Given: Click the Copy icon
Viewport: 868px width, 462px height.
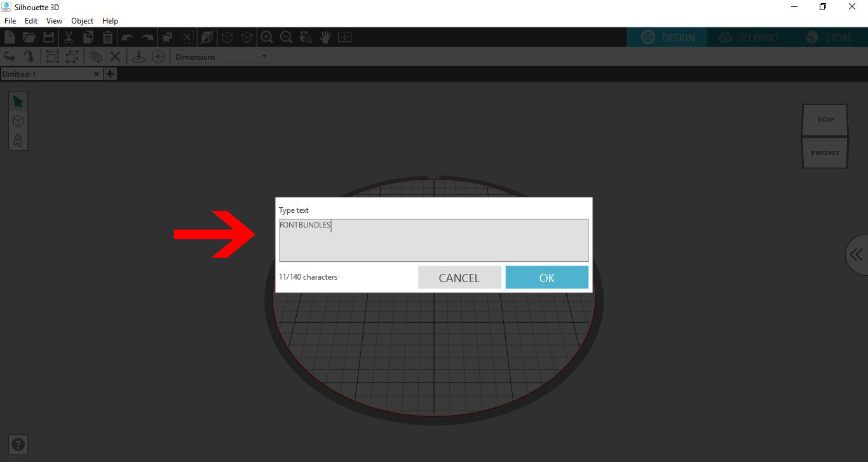Looking at the screenshot, I should 88,37.
